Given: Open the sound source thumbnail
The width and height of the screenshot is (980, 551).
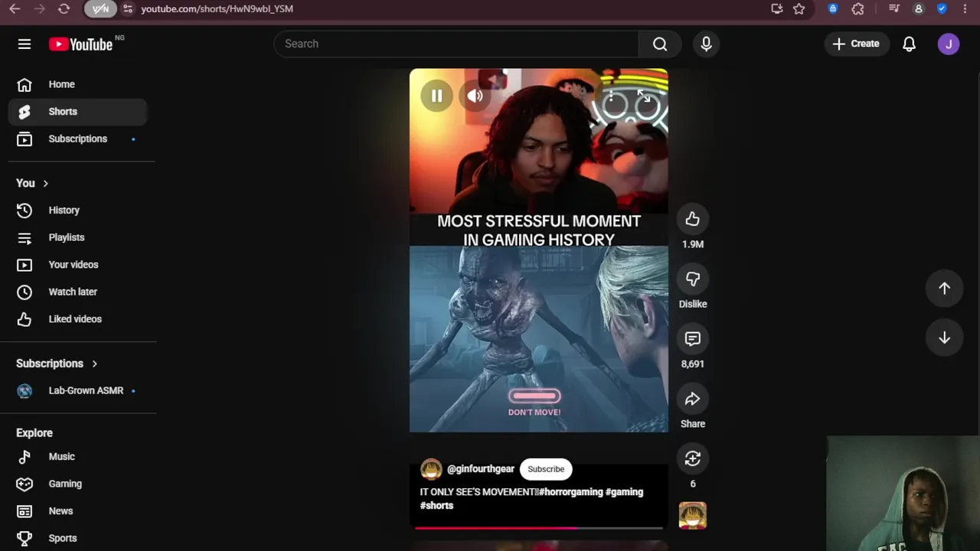Looking at the screenshot, I should [x=692, y=516].
